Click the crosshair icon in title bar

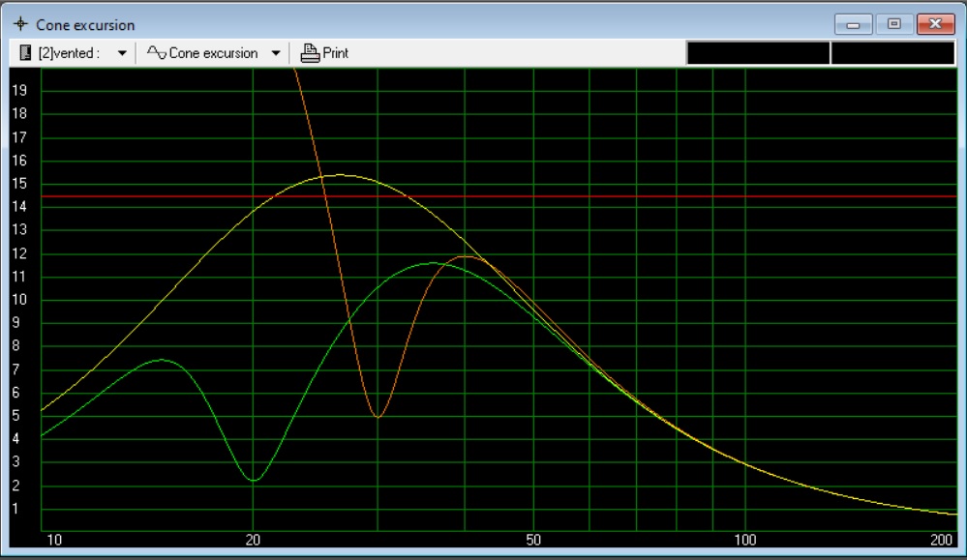(x=20, y=24)
